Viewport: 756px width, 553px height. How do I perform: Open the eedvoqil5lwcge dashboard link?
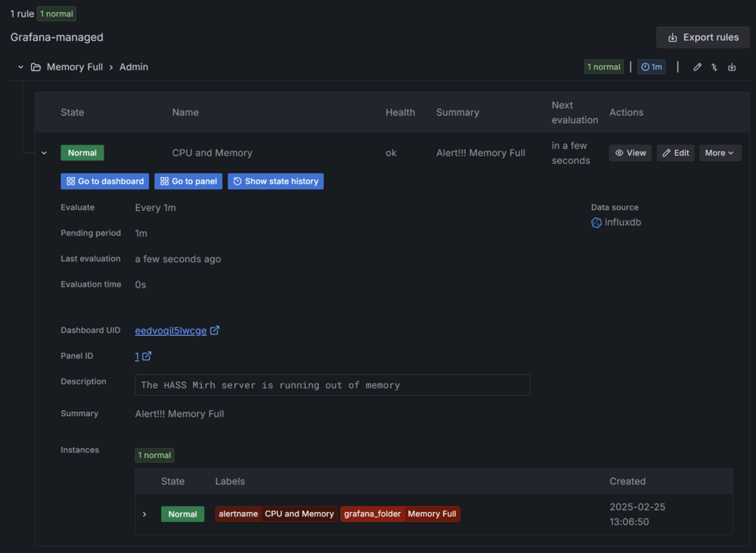pyautogui.click(x=170, y=331)
